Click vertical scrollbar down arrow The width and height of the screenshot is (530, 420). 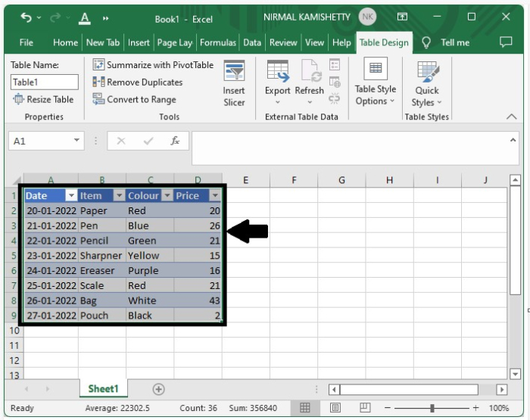(x=515, y=374)
